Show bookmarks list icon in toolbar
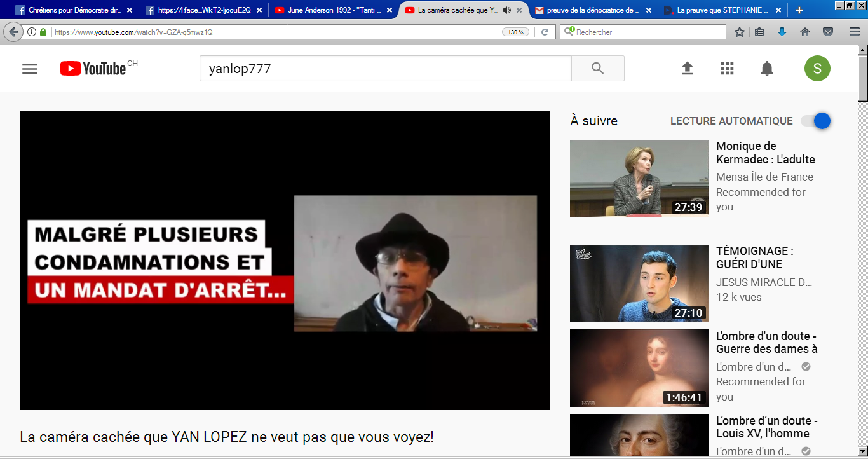868x459 pixels. point(759,32)
